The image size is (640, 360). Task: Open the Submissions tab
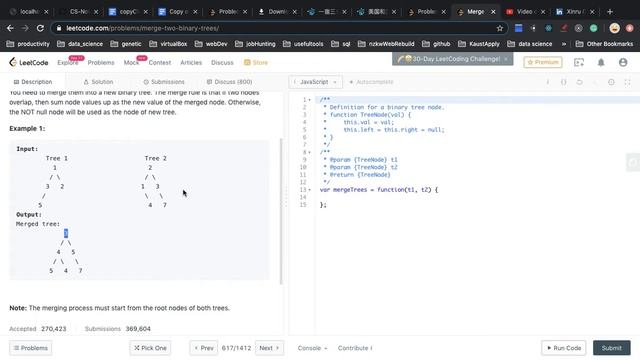164,82
